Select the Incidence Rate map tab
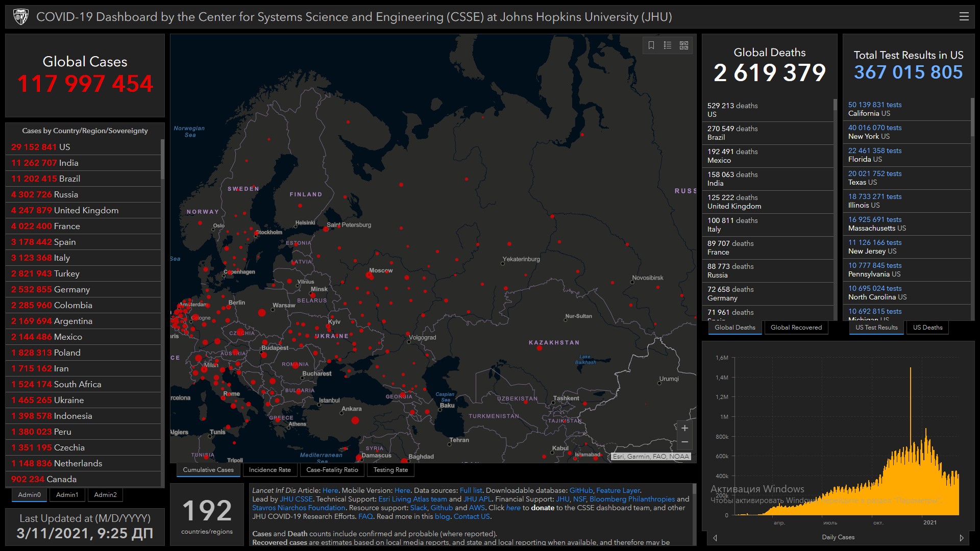Viewport: 980px width, 551px height. click(269, 470)
